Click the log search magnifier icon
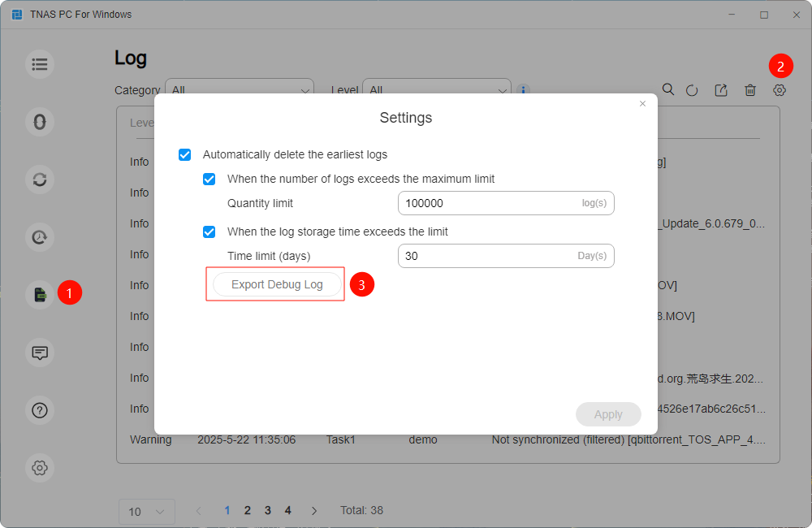Screen dimensions: 812x528 click(x=668, y=89)
